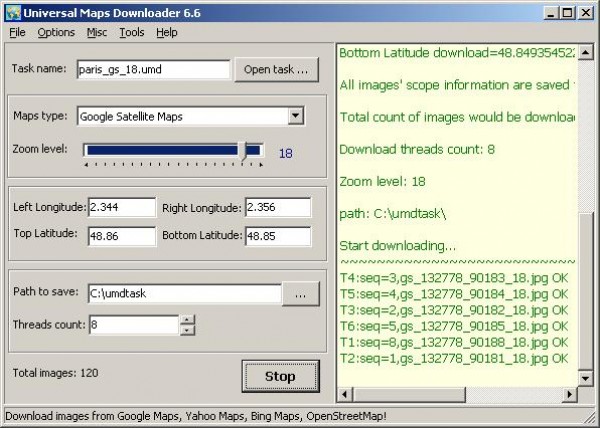Click the browse path ellipsis button
Screen dimensions: 600x428
(x=300, y=294)
